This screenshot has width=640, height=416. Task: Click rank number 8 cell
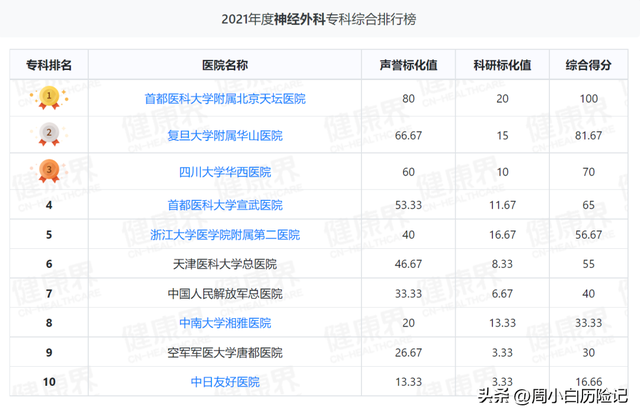[49, 323]
